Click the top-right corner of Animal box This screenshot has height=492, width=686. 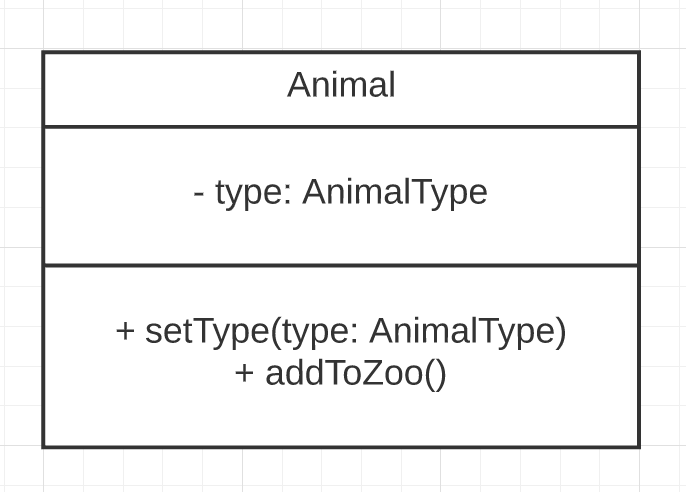639,52
